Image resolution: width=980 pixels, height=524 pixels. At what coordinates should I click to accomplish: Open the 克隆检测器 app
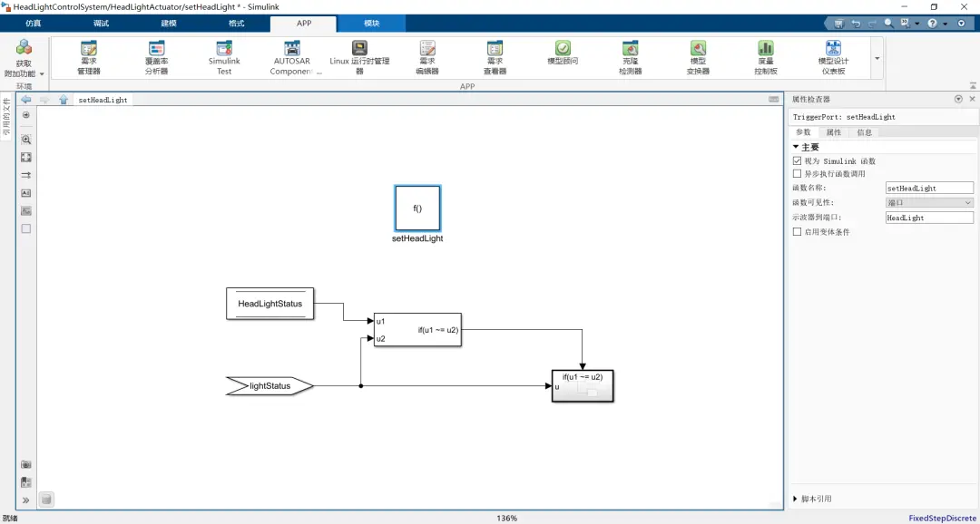[630, 57]
